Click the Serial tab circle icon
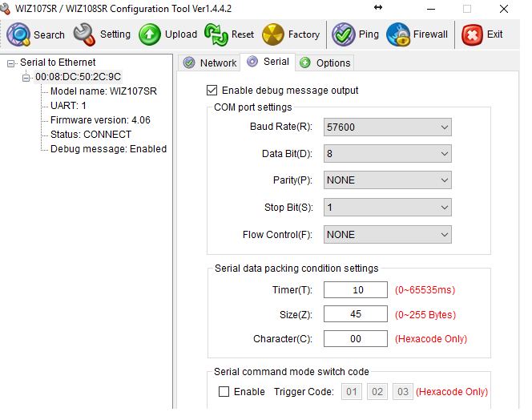The height and width of the screenshot is (420, 532). pyautogui.click(x=252, y=62)
